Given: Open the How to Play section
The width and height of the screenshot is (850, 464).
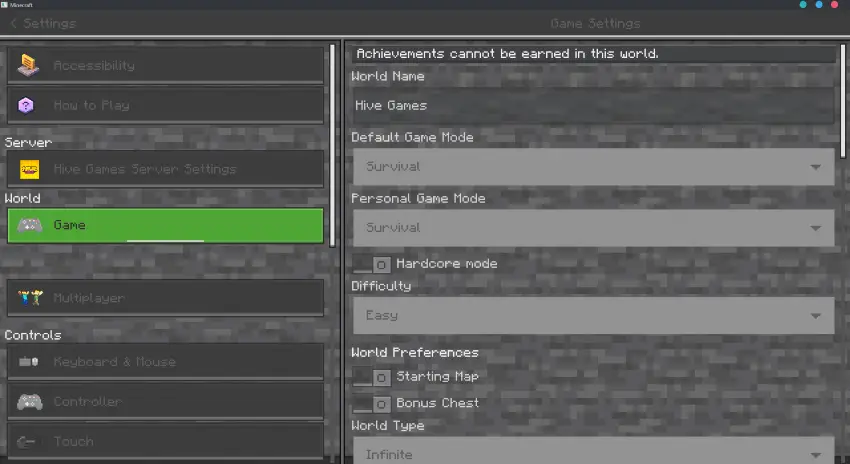Looking at the screenshot, I should tap(166, 105).
